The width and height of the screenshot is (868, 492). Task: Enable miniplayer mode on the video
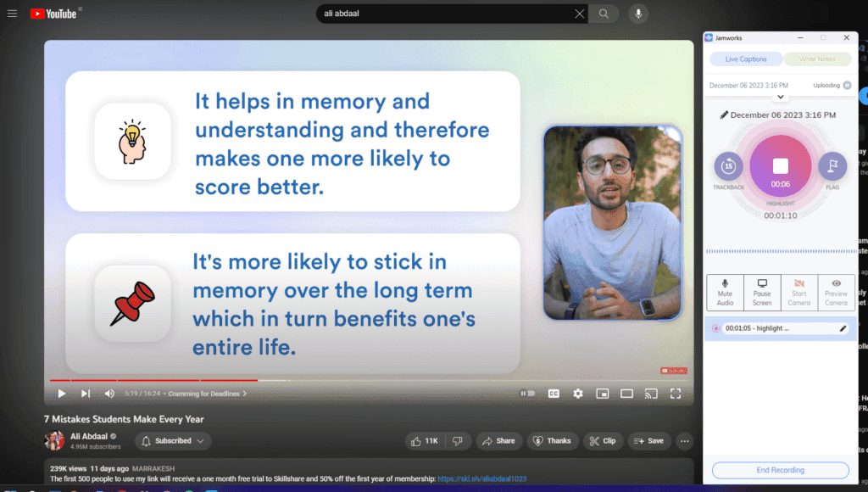coord(602,394)
